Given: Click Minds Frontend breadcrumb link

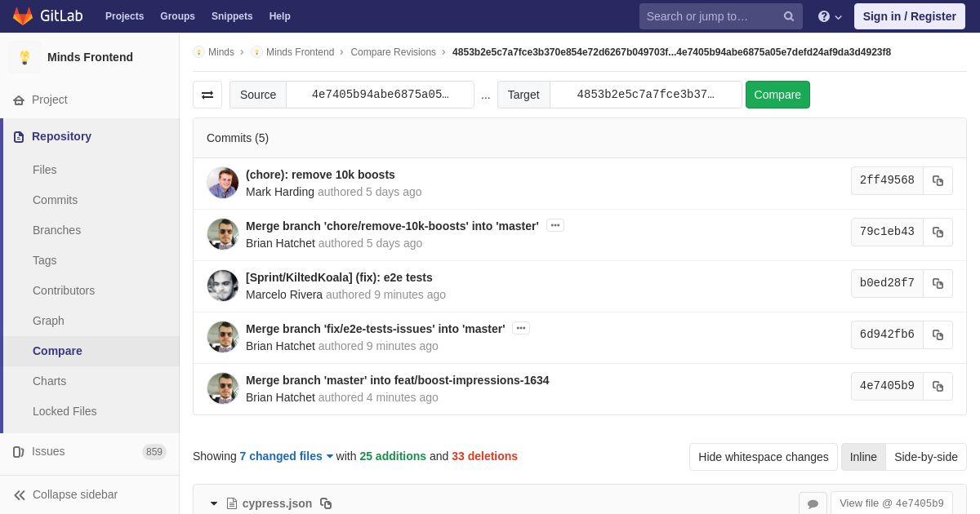Looking at the screenshot, I should coord(300,52).
